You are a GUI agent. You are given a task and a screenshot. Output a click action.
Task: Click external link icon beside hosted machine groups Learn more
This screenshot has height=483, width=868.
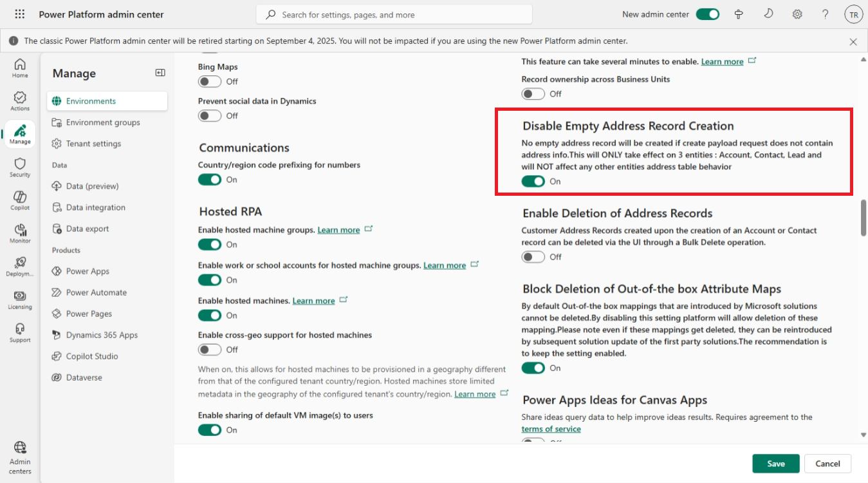[x=369, y=229]
